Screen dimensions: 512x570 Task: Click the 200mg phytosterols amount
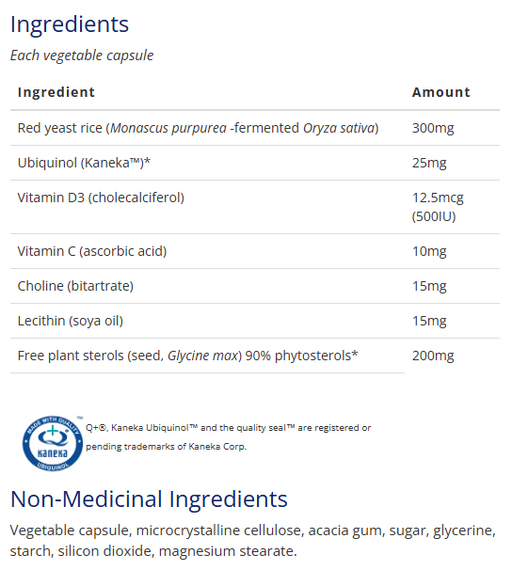[433, 356]
